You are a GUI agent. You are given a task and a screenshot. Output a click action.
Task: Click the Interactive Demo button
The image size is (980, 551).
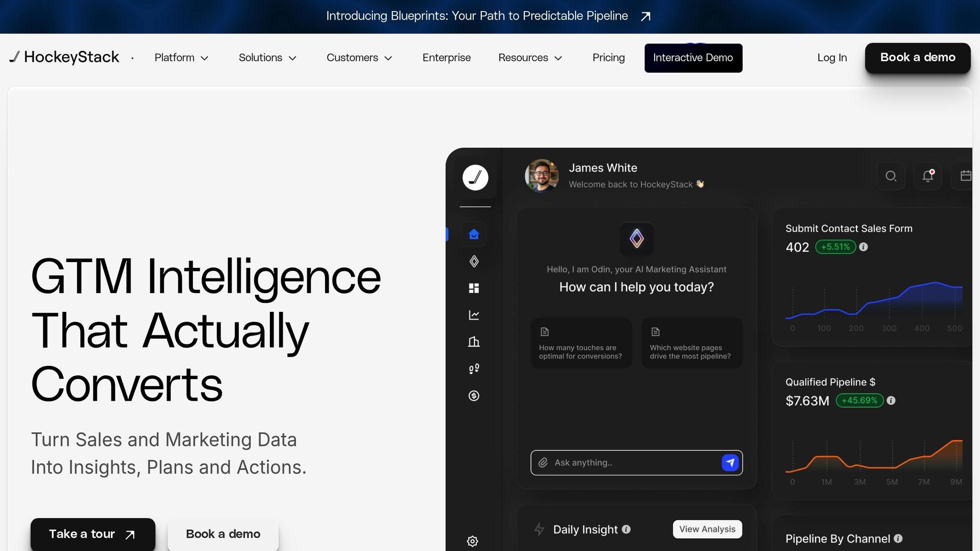tap(693, 58)
